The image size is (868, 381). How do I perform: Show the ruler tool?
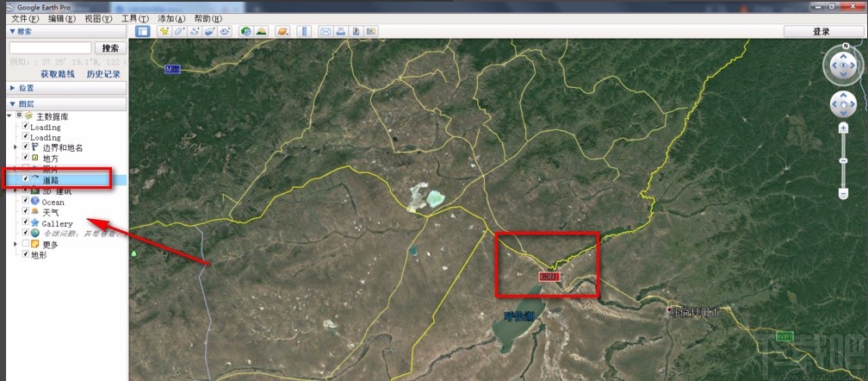coord(303,32)
